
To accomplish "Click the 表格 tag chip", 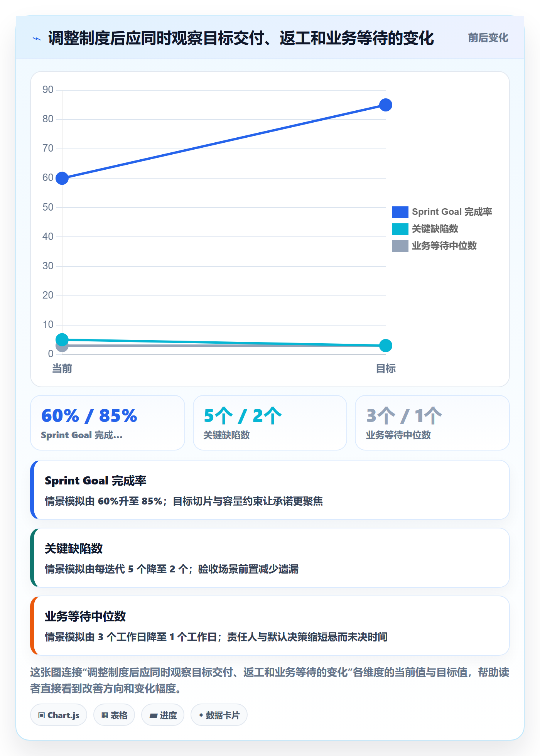I will (114, 715).
